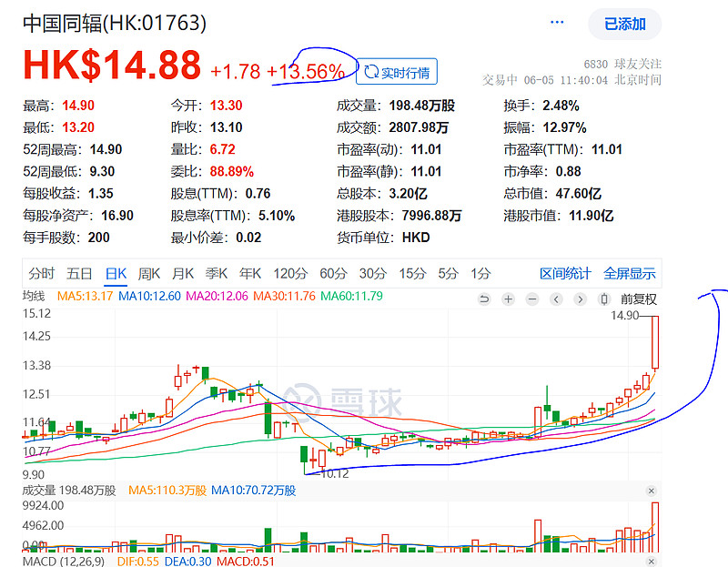Open 全屏显示 fullscreen chart view
The width and height of the screenshot is (728, 567).
[x=629, y=274]
